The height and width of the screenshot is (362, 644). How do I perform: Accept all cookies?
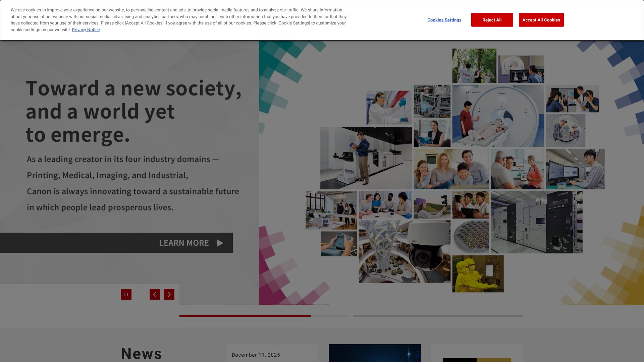click(541, 20)
